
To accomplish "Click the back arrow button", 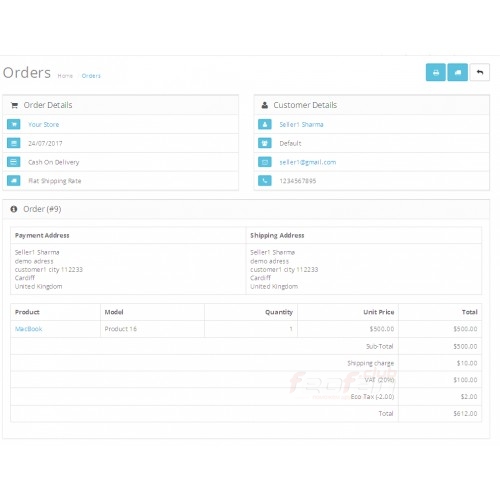I will pos(480,72).
